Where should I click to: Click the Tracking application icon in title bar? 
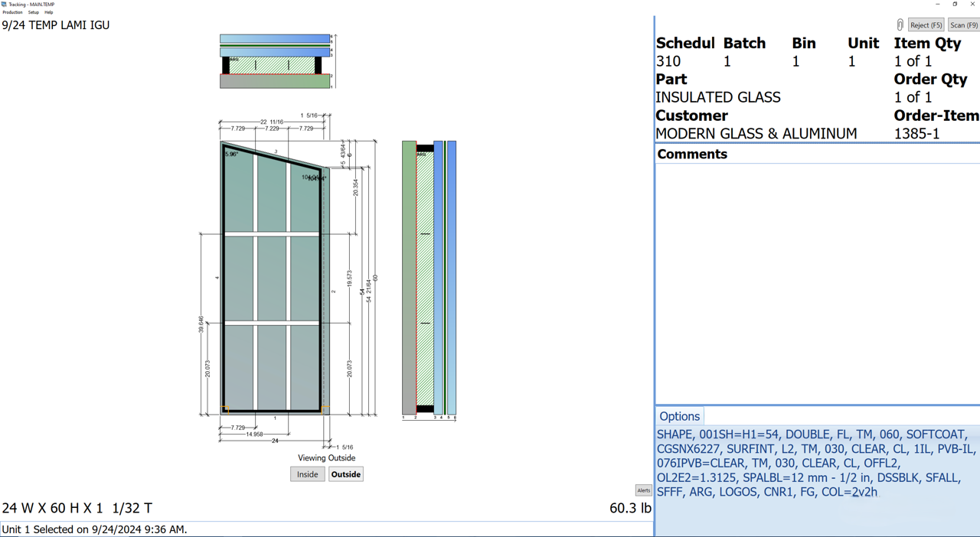(5, 4)
